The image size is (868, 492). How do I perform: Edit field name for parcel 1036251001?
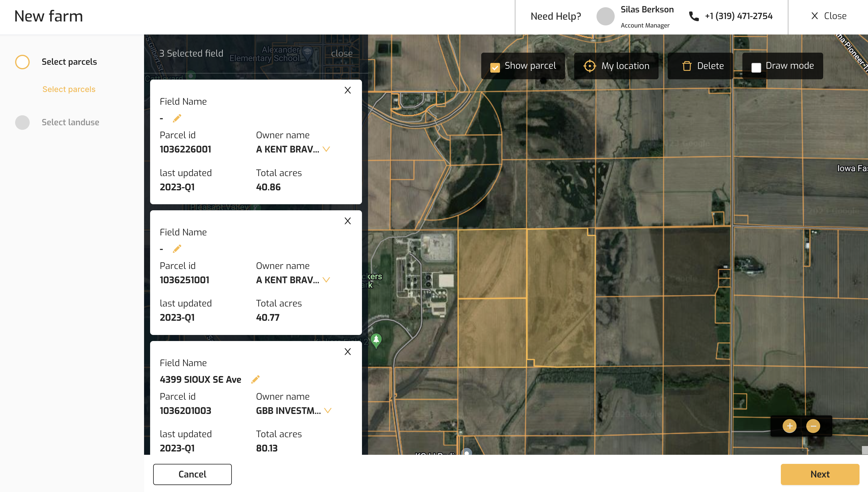(177, 249)
